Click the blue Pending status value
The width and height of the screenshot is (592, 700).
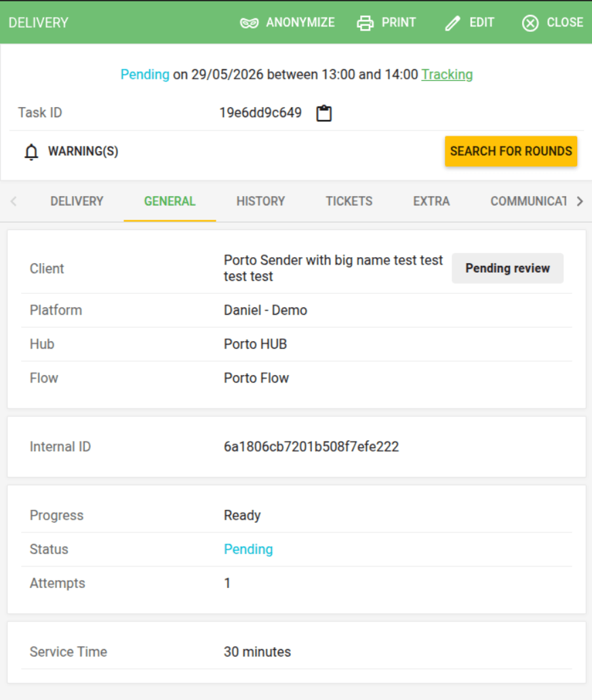[248, 549]
